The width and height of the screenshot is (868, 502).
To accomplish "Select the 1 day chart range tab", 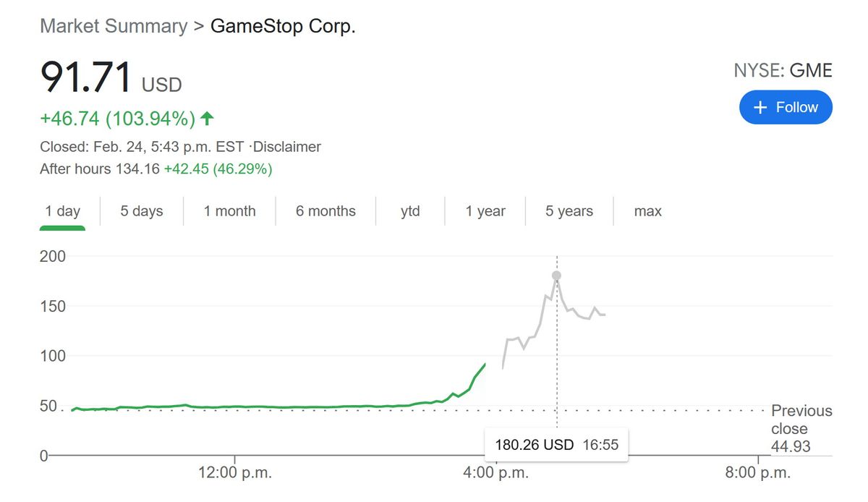I will [62, 210].
